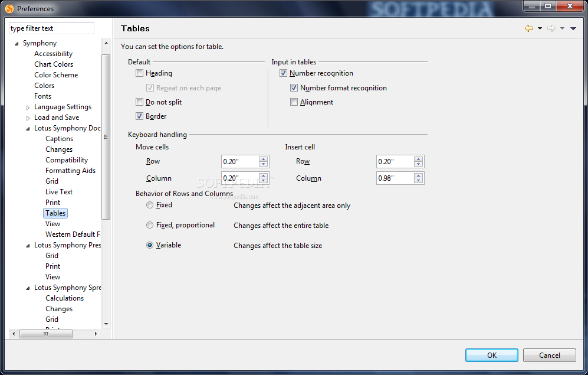
Task: Click tree horizontal scrollbar left arrow
Action: (x=14, y=334)
